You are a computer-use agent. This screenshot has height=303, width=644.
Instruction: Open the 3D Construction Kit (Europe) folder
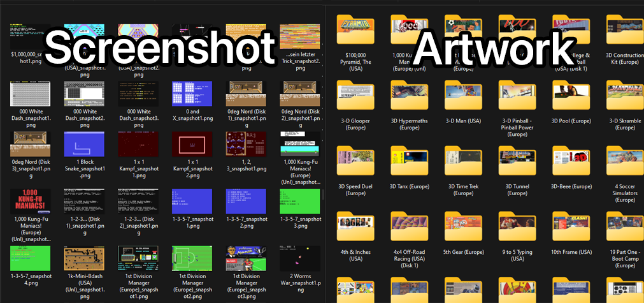625,29
